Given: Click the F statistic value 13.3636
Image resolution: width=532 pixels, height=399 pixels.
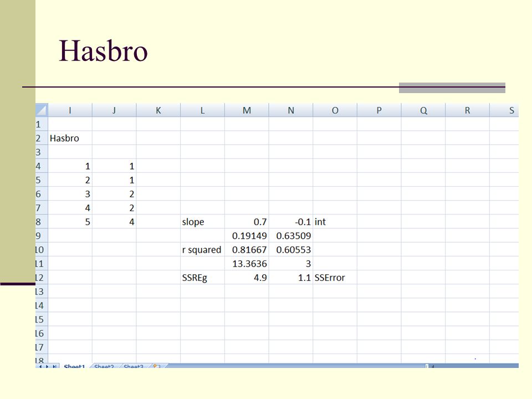Looking at the screenshot, I should (x=247, y=264).
